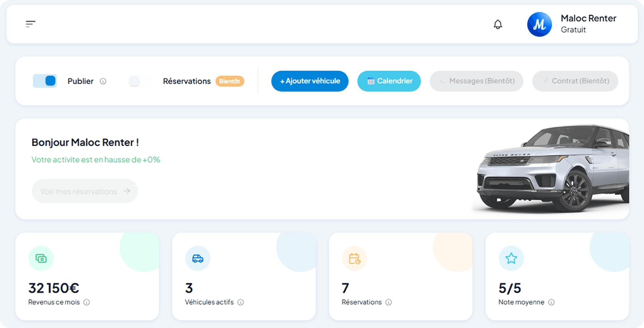Click the Maloc Renter profile avatar
This screenshot has width=644, height=328.
click(539, 24)
